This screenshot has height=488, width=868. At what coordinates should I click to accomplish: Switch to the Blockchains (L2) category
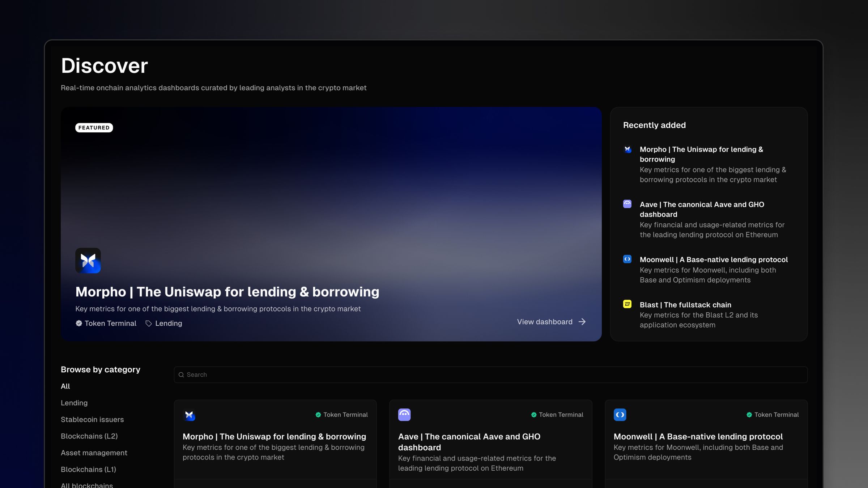pyautogui.click(x=89, y=436)
